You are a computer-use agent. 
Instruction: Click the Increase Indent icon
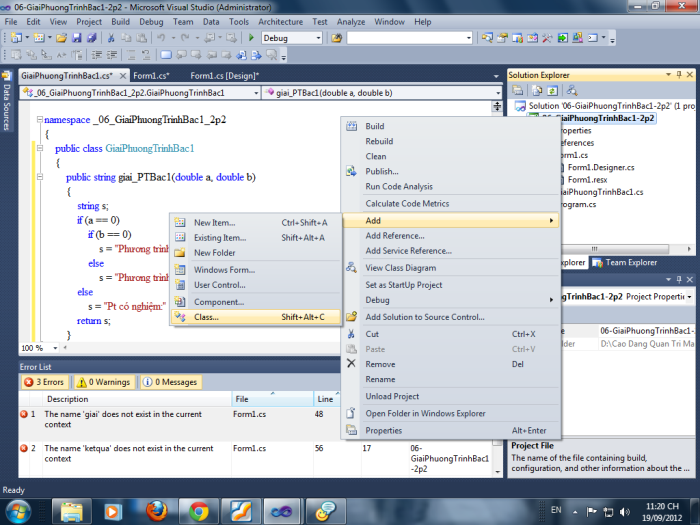click(112, 55)
